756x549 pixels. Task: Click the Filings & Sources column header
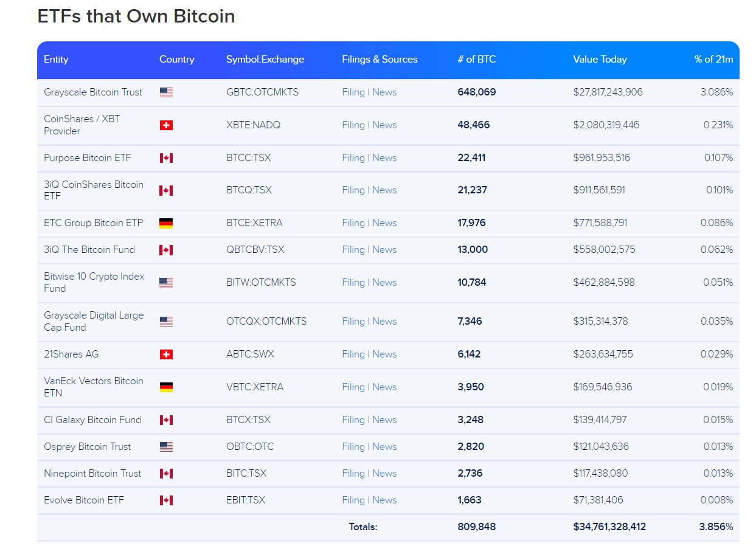pos(380,60)
